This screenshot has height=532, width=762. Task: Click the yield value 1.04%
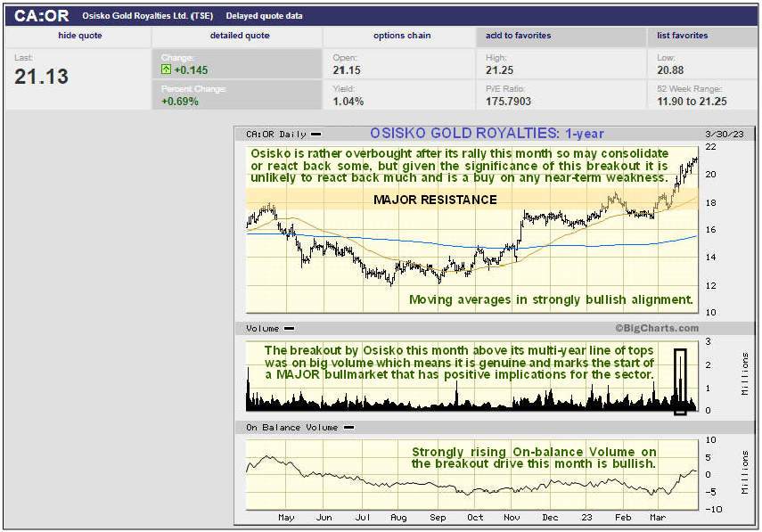(x=348, y=102)
